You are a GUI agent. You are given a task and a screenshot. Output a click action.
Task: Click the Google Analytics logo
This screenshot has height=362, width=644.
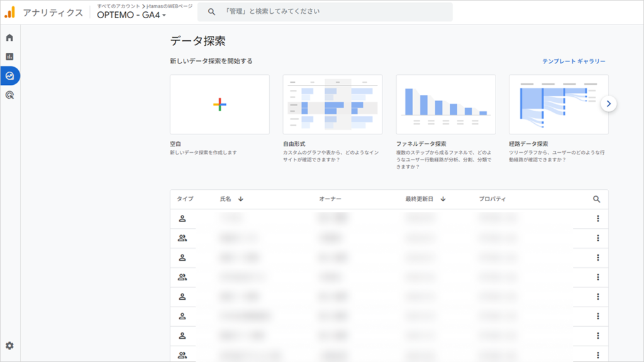click(9, 10)
